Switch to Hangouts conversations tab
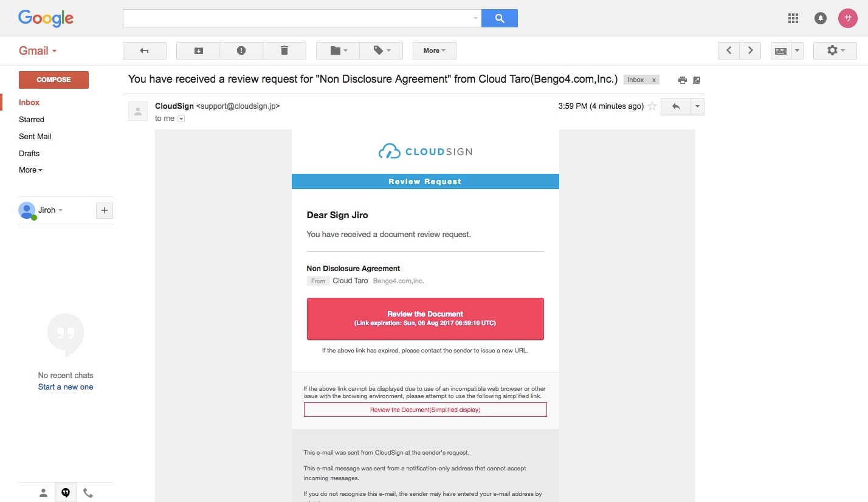Screen dimensions: 868x502 tap(66, 493)
